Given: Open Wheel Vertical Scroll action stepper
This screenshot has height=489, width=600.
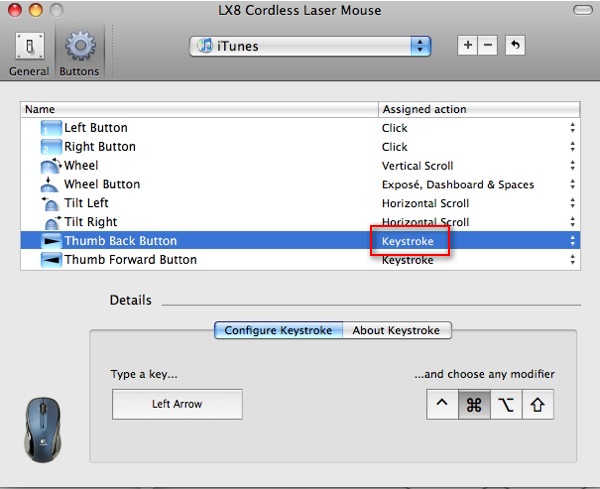Looking at the screenshot, I should point(572,165).
